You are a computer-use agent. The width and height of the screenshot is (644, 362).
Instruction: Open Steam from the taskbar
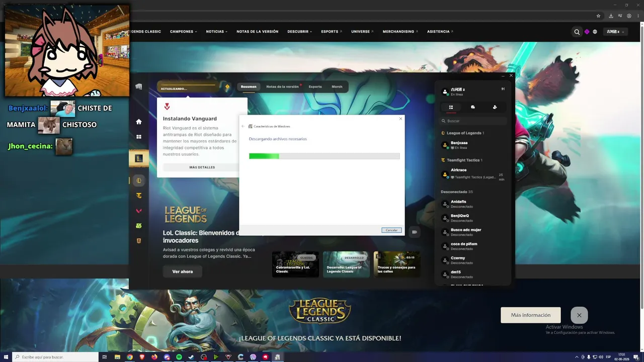coord(191,357)
